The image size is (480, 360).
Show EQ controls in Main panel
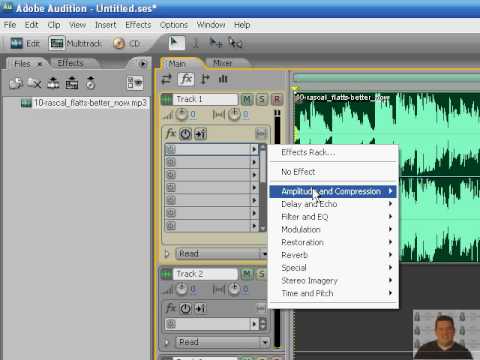[223, 79]
